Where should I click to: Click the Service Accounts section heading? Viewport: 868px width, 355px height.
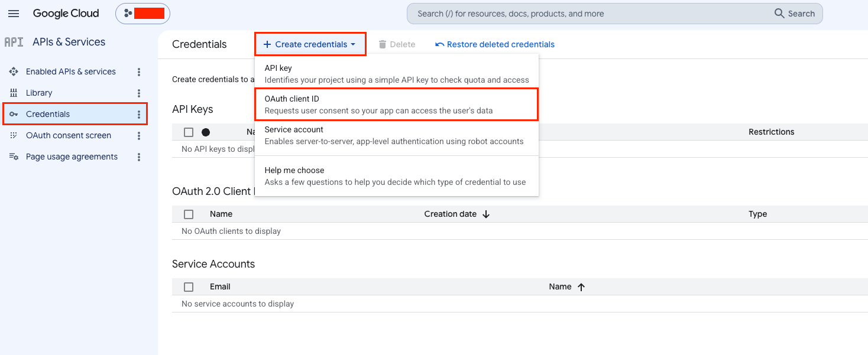(x=213, y=264)
